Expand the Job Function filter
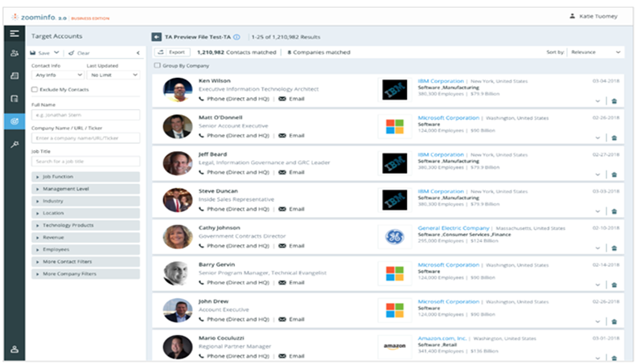The image size is (637, 364). pos(85,176)
